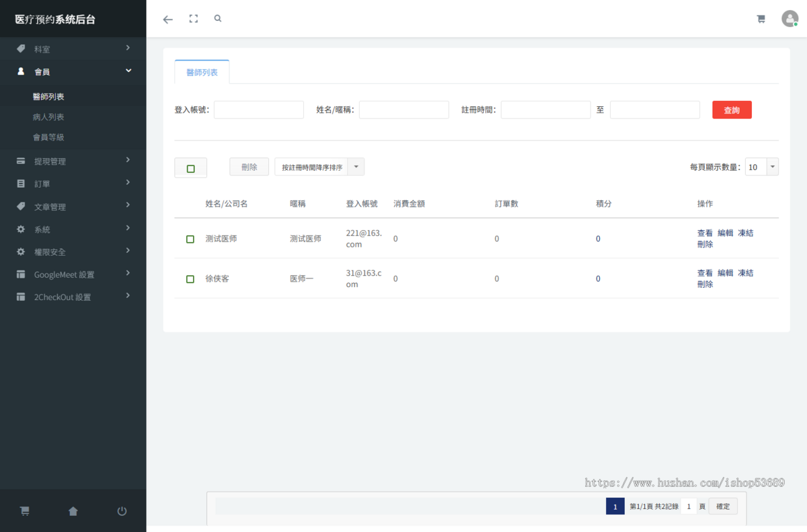This screenshot has width=807, height=532.
Task: Expand the 科室 menu chevron
Action: point(128,48)
